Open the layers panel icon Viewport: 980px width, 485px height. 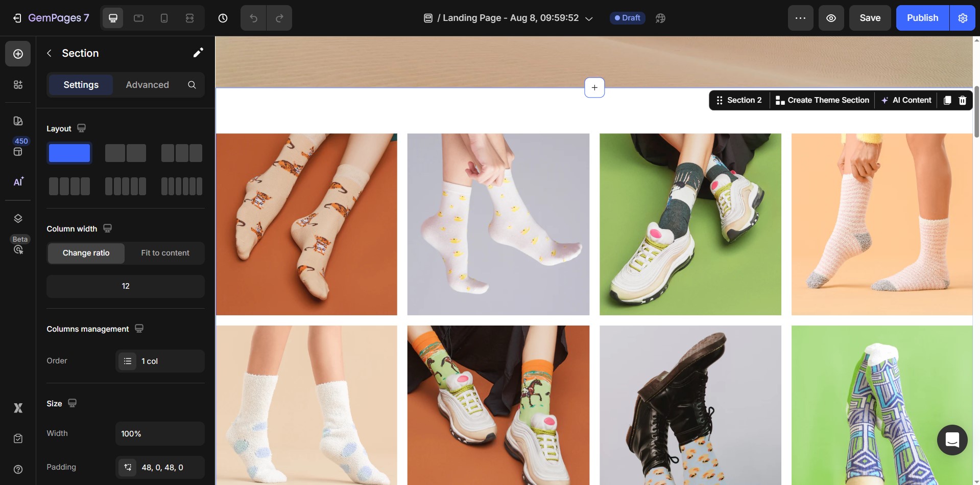tap(18, 219)
